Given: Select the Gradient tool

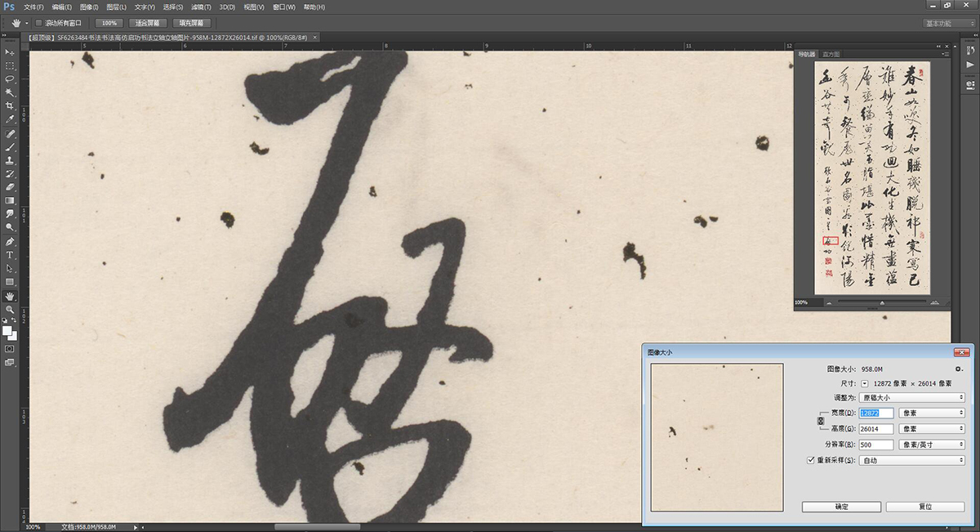Looking at the screenshot, I should click(10, 200).
